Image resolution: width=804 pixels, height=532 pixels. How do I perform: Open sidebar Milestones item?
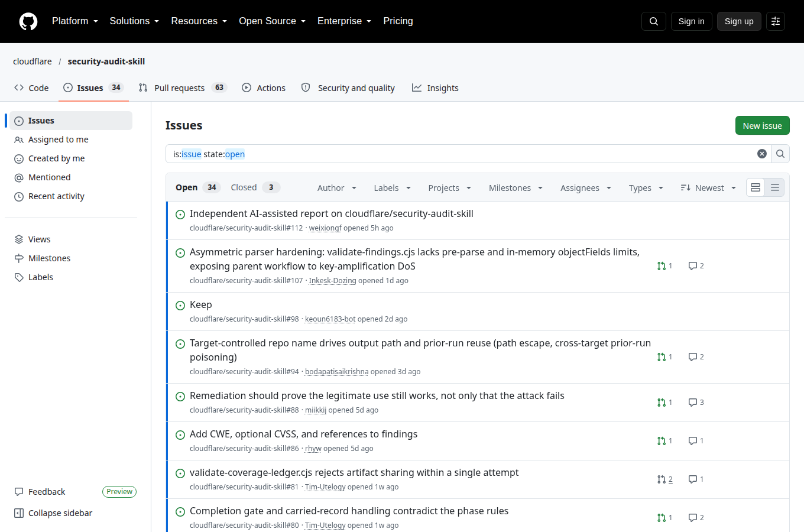coord(71,258)
